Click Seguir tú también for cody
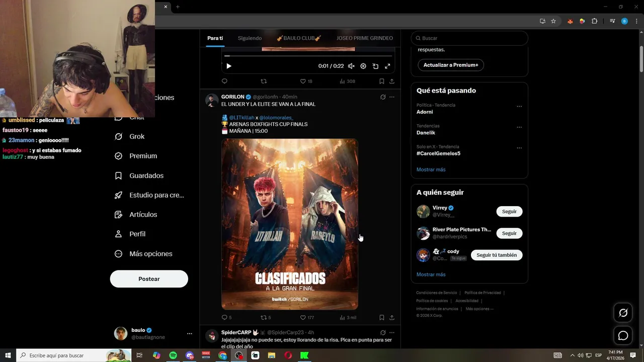The height and width of the screenshot is (362, 644). pos(497,255)
